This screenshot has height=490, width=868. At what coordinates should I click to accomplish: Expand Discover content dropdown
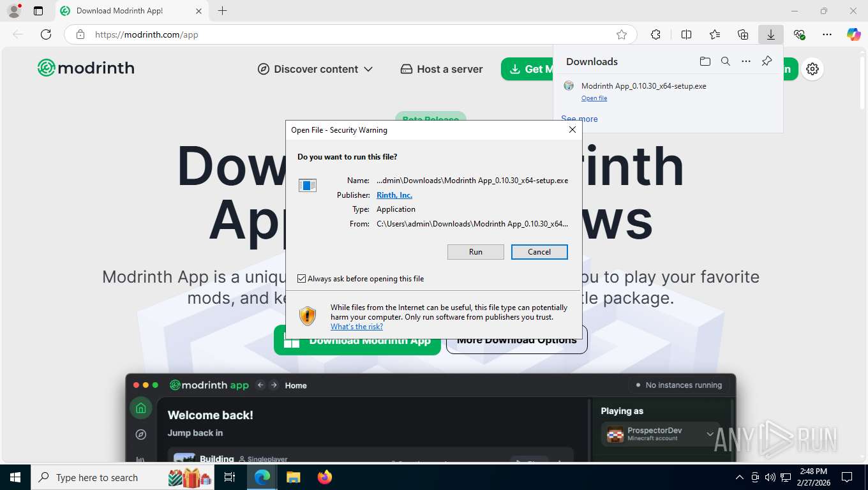315,69
